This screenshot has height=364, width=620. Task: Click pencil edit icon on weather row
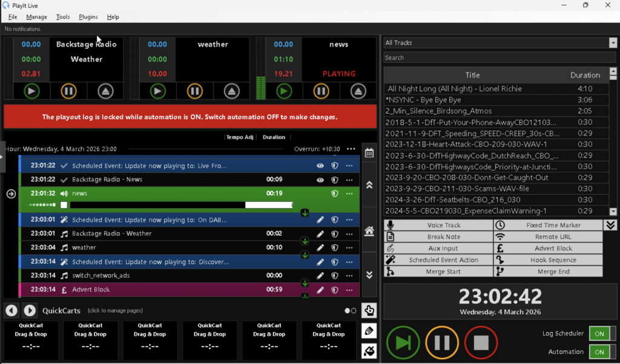[x=320, y=247]
